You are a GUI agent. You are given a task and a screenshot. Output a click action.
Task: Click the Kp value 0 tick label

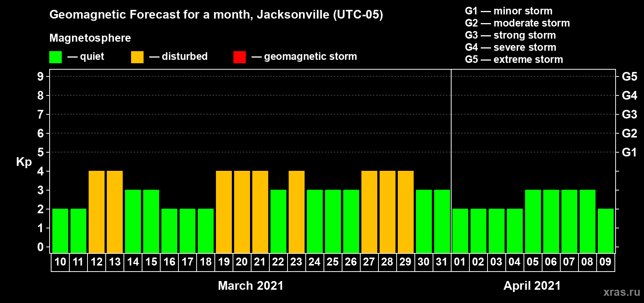pyautogui.click(x=41, y=247)
